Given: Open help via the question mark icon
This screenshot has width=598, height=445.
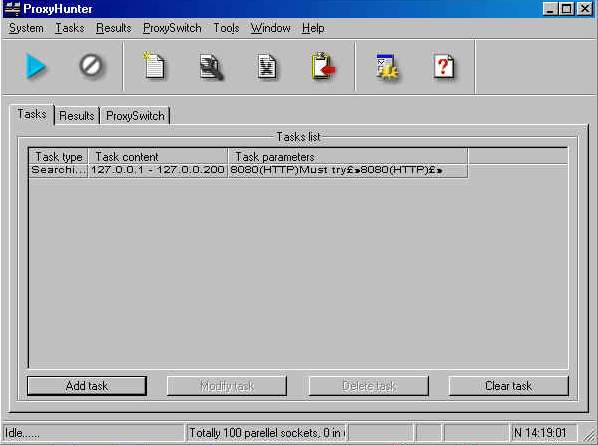Looking at the screenshot, I should tap(444, 67).
